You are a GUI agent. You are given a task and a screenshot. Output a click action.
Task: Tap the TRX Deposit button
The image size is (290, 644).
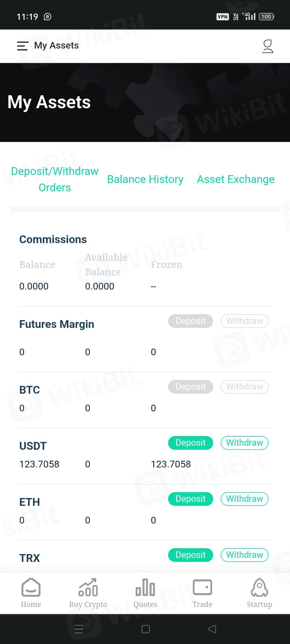[191, 555]
